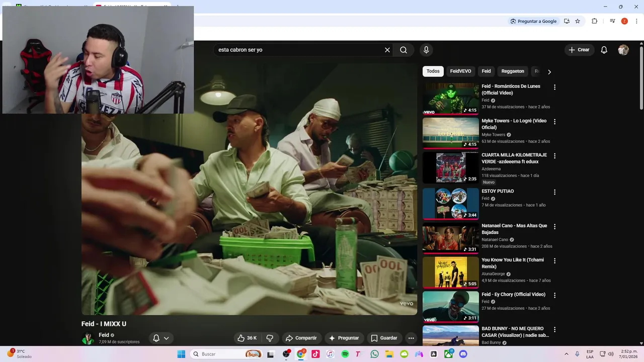Dislike the video with thumbs-down button
Screen dimensions: 644x362
click(x=270, y=338)
